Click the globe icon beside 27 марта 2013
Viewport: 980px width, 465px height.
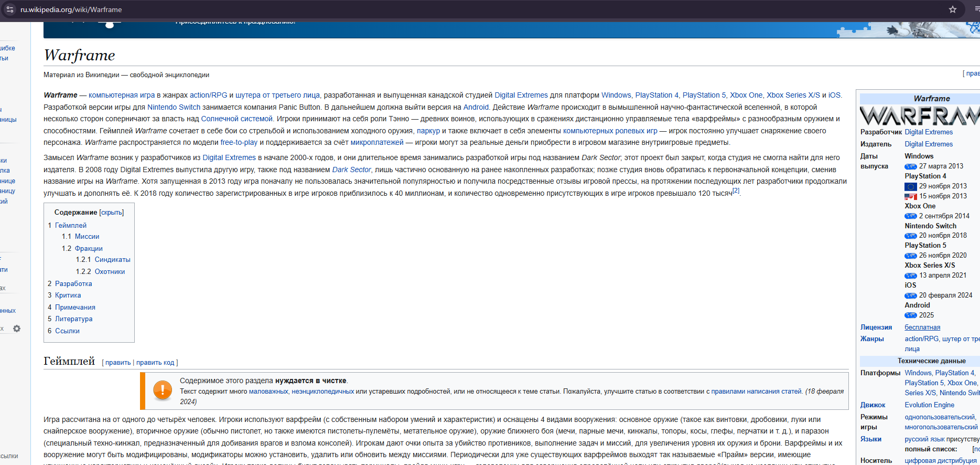pos(911,166)
